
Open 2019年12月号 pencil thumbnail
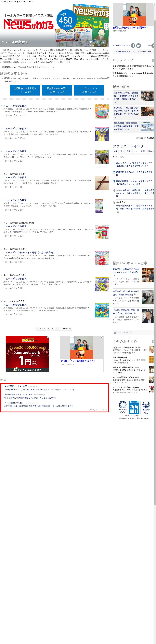(102, 183)
